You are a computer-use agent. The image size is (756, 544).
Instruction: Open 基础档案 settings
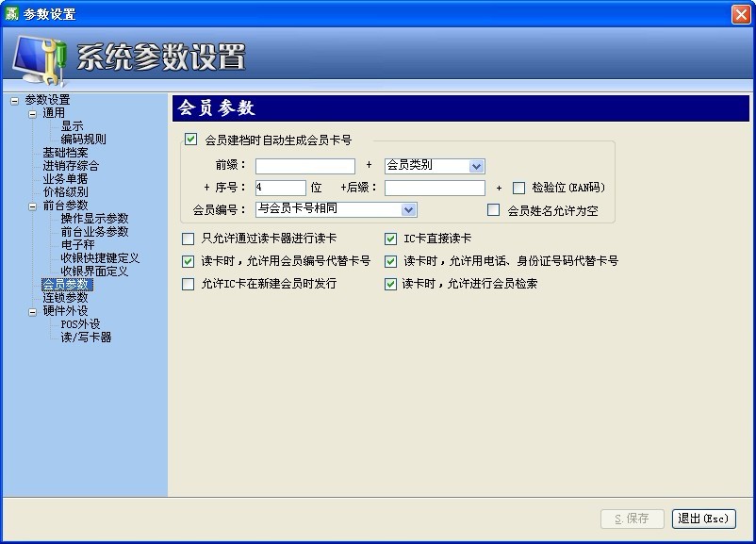66,153
